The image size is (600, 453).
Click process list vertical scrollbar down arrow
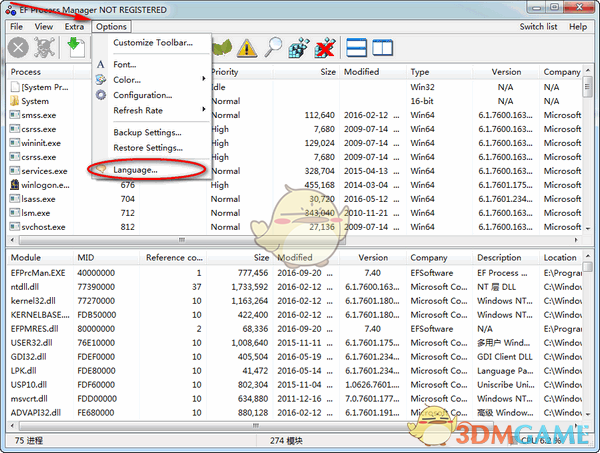[587, 228]
